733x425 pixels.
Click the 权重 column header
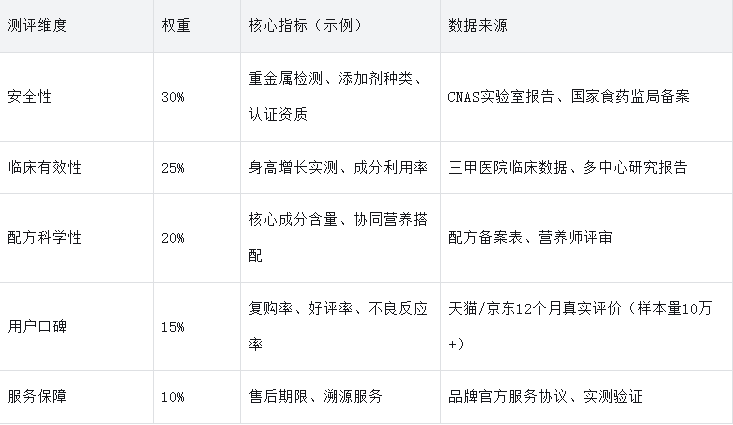(x=175, y=25)
